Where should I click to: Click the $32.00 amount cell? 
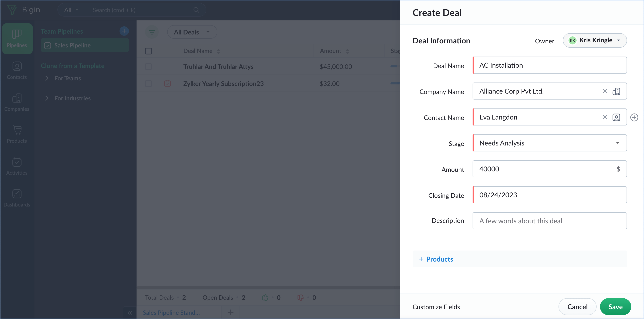[329, 84]
